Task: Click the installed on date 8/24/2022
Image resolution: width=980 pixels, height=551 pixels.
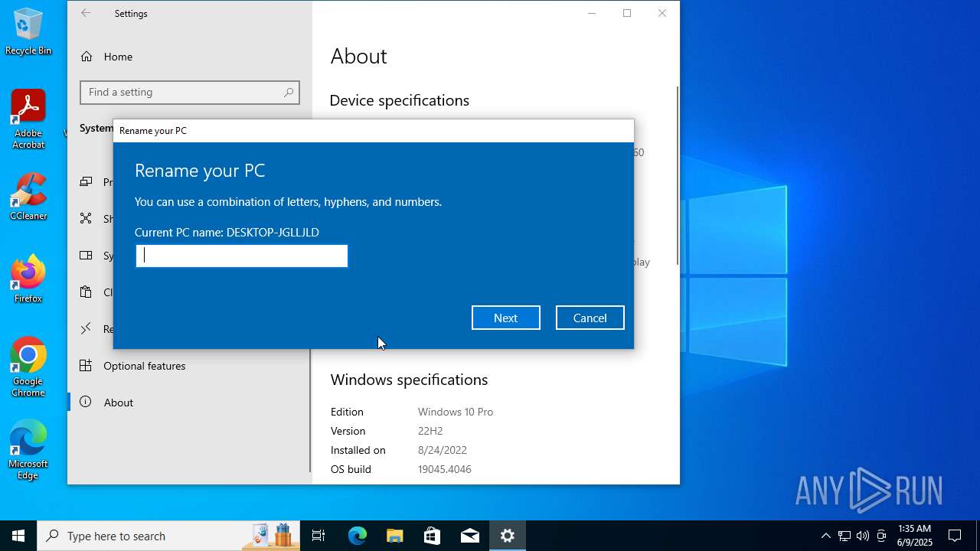Action: 443,450
